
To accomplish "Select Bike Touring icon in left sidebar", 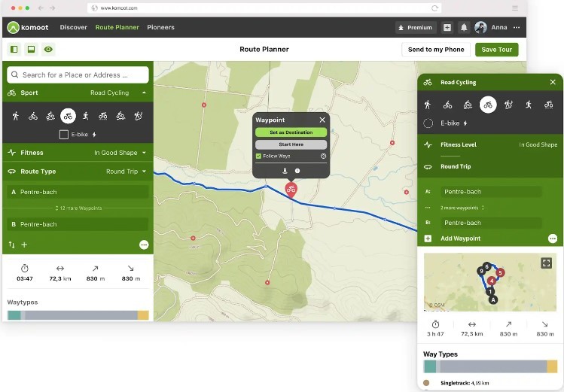I will tap(33, 116).
